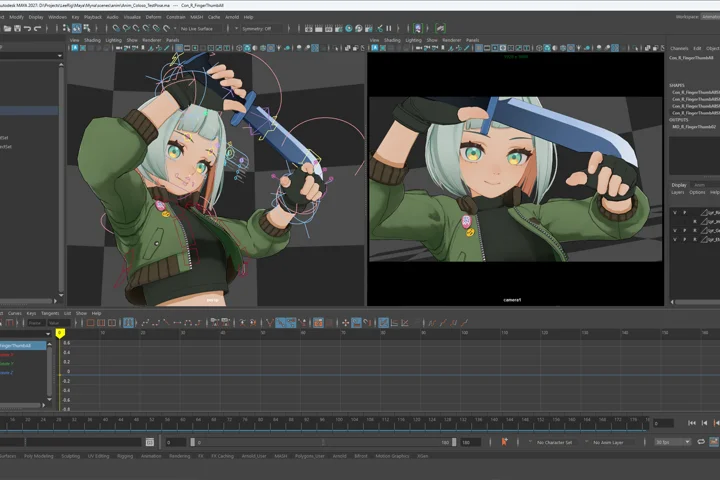Image resolution: width=720 pixels, height=480 pixels.
Task: Select FingerThumbAll entry in Graph Editor outliner
Action: [x=23, y=345]
